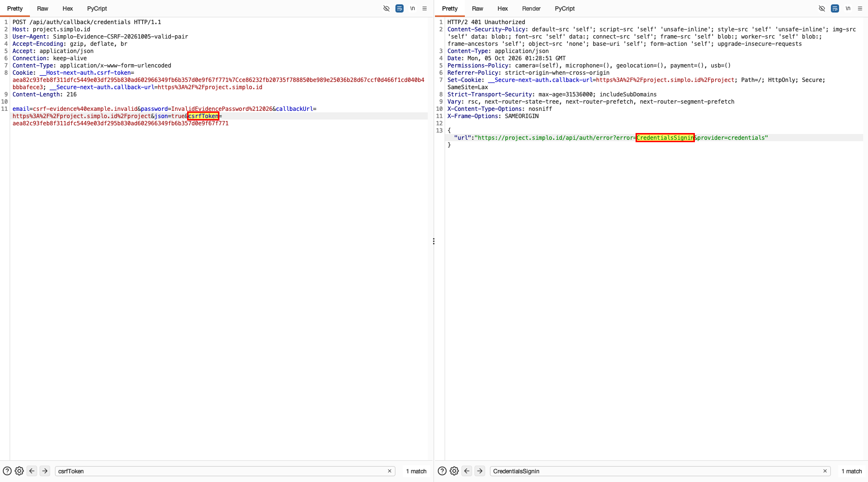This screenshot has width=868, height=482.
Task: Click 'X-Frame-Options: SAMEORIGIN' response header
Action: tap(493, 116)
